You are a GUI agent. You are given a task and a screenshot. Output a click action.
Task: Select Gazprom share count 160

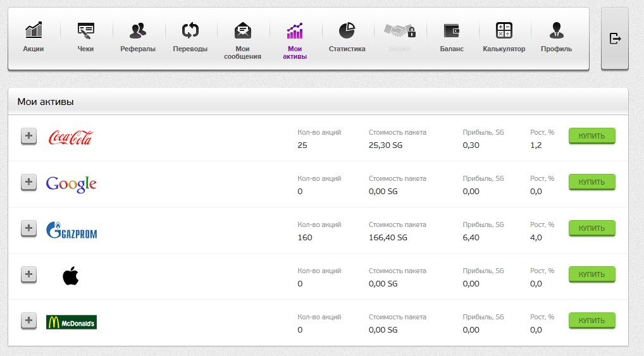[x=305, y=237]
